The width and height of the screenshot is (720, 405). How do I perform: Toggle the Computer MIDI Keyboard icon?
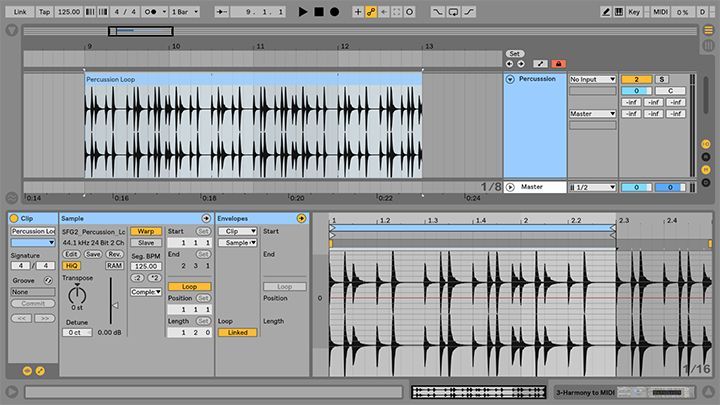click(x=619, y=12)
